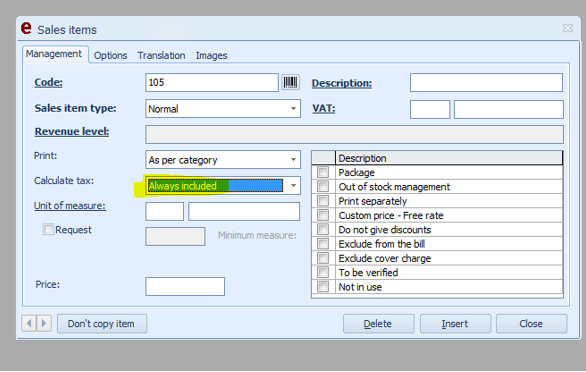Click the 'Print:' label
Screen dimensions: 586x372
[x=45, y=156]
